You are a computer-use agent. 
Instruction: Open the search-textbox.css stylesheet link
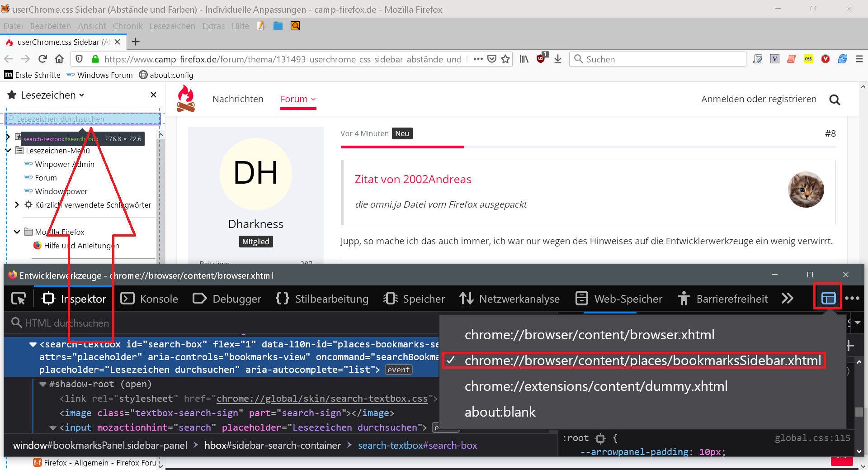point(322,399)
